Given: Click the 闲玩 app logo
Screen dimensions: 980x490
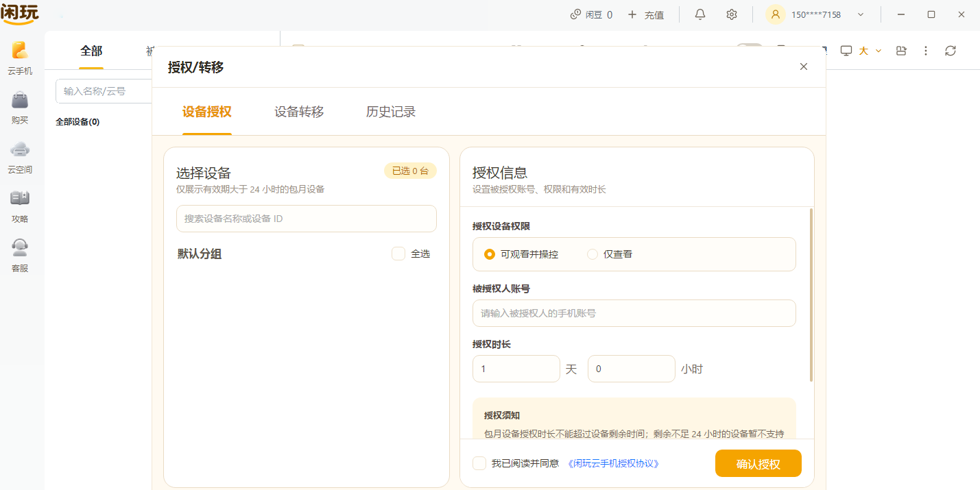Looking at the screenshot, I should click(20, 14).
